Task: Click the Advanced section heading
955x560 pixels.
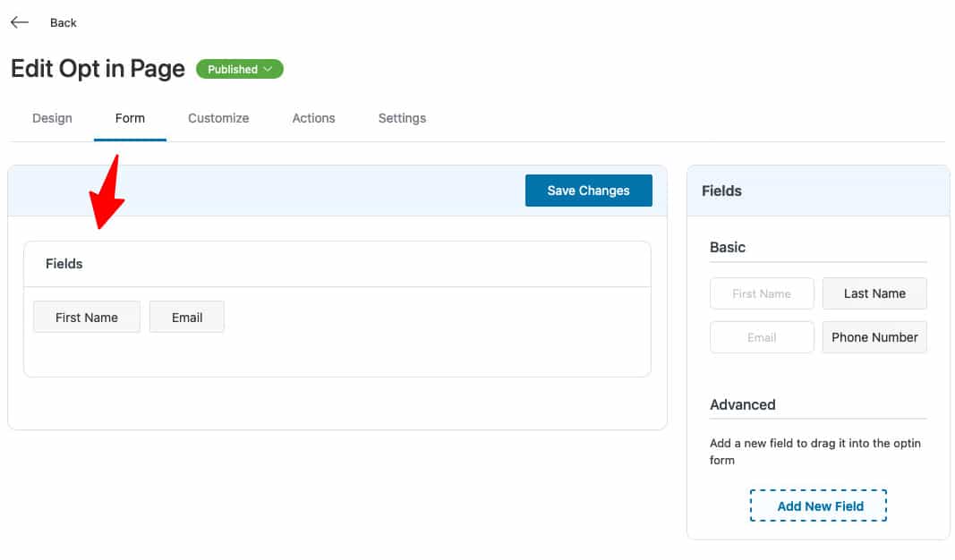Action: (743, 404)
